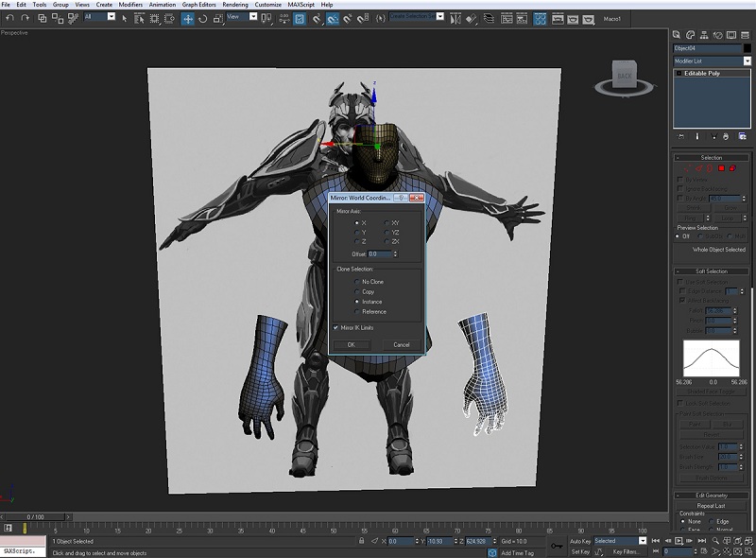Select the No Clone radio option
The image size is (756, 558).
(x=356, y=282)
